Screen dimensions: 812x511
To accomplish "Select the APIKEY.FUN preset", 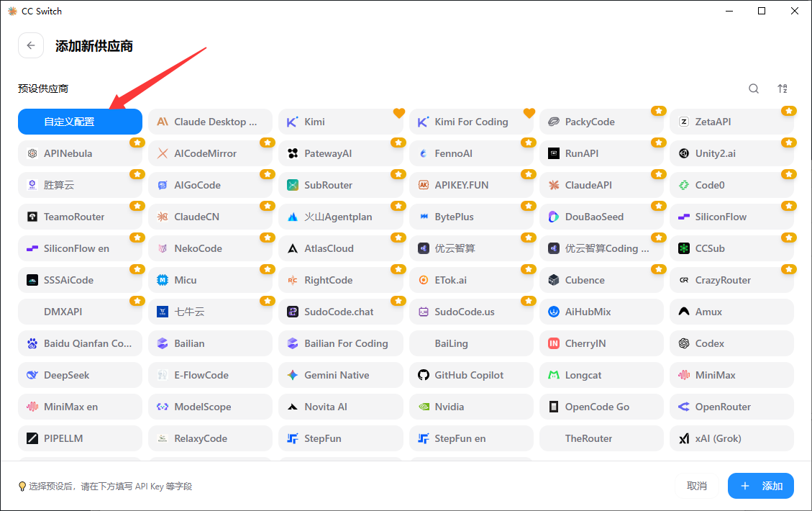I will pos(471,185).
